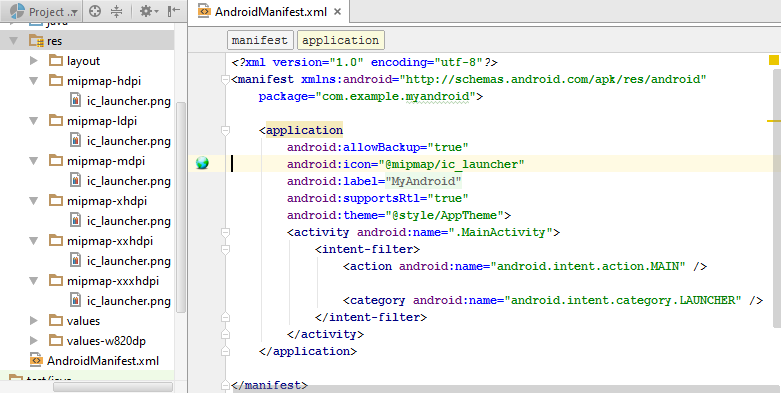Click the values folder icon
Viewport: 781px width, 393px height.
56,321
